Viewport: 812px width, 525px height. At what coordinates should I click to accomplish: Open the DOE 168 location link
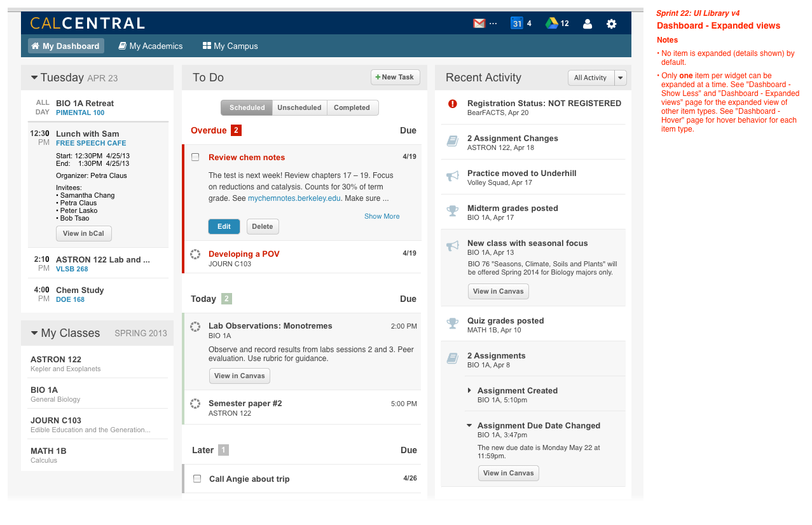click(70, 299)
